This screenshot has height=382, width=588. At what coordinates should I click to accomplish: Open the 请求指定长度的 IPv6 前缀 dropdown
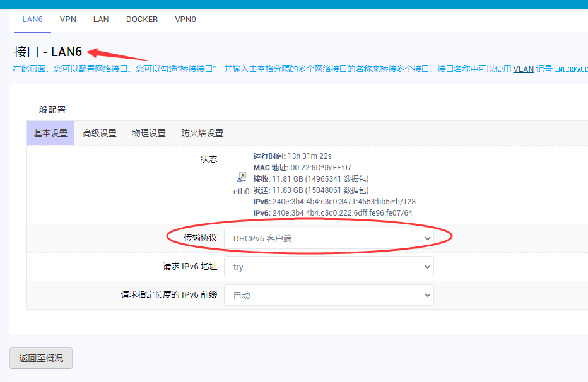tap(329, 295)
